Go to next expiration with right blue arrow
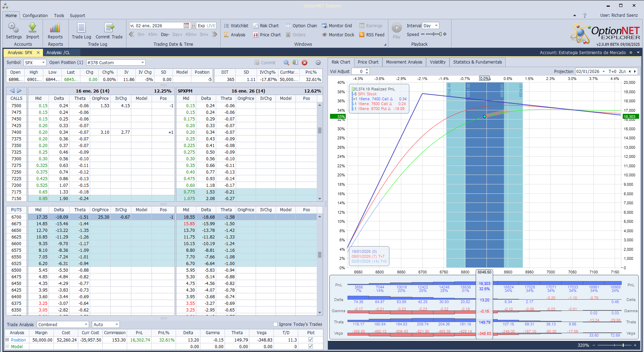Viewport: 644px width, 352px height. click(19, 90)
